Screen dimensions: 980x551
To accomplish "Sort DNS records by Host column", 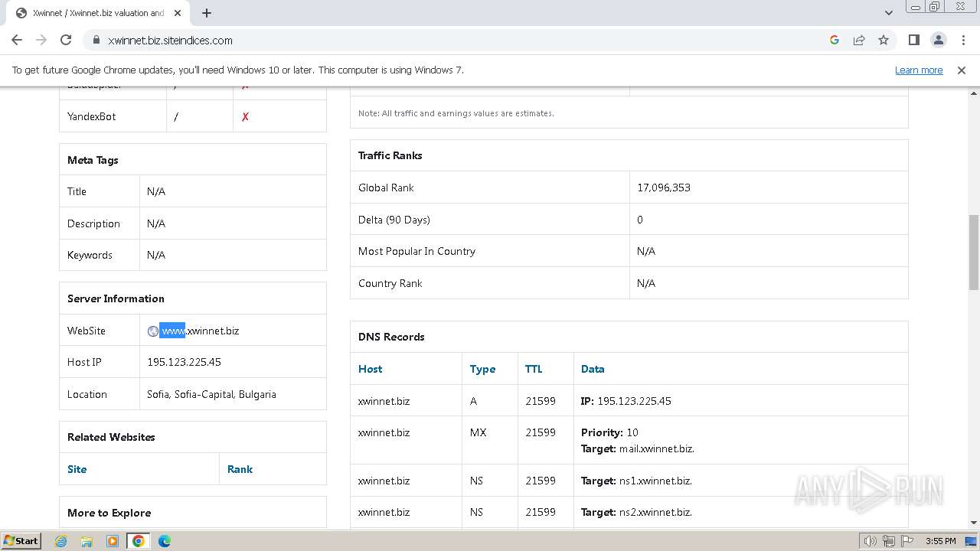I will (x=370, y=369).
